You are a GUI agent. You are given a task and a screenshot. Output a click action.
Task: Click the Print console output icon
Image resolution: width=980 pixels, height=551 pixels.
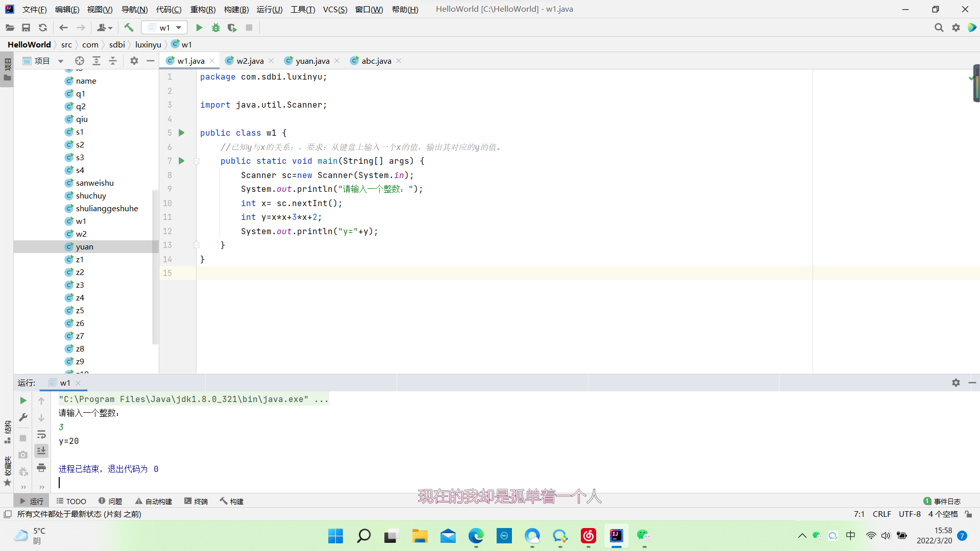coord(41,467)
